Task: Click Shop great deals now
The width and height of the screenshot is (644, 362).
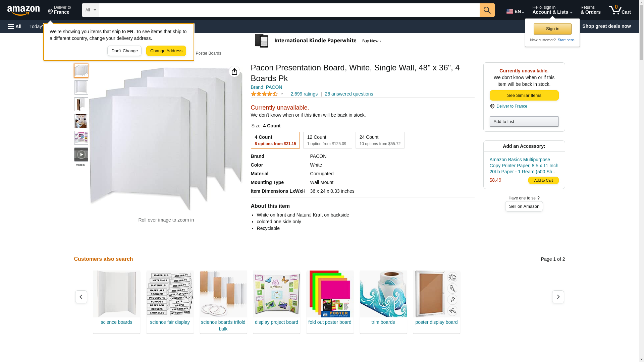Action: 606,26
